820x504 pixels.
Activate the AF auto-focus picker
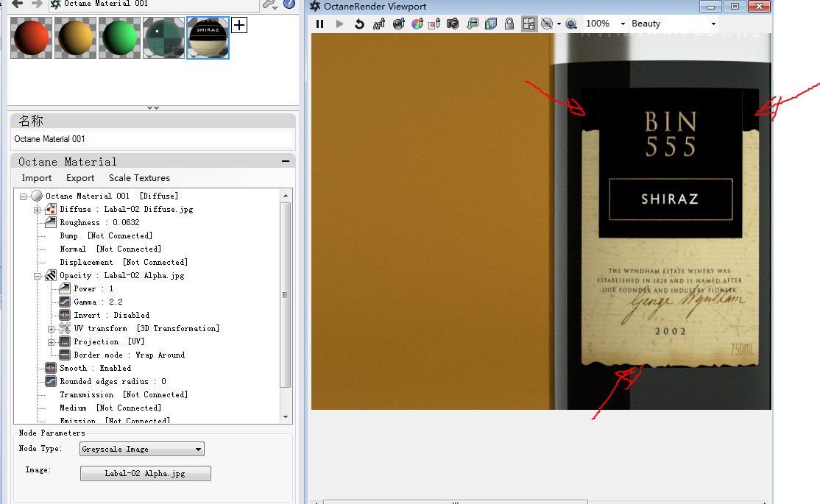tap(379, 24)
